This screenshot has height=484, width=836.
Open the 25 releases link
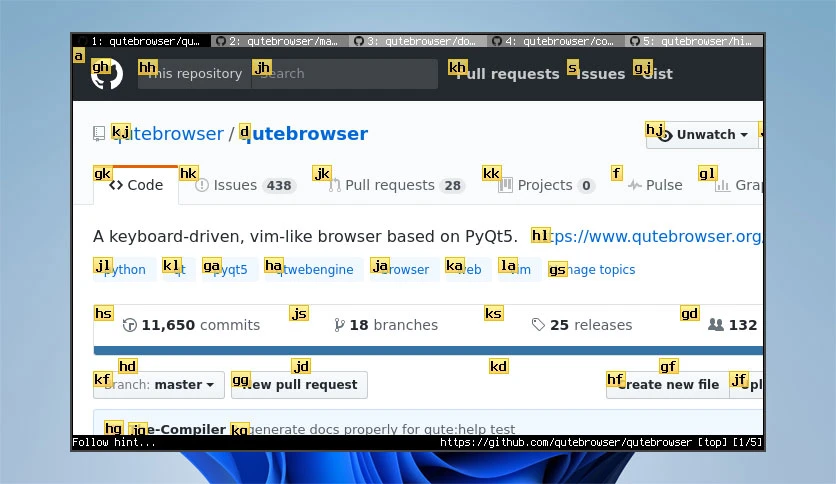[582, 325]
